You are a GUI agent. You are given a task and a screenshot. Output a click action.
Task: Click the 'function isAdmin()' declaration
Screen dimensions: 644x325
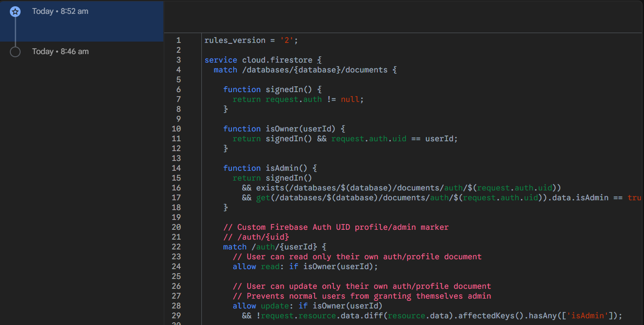(270, 168)
